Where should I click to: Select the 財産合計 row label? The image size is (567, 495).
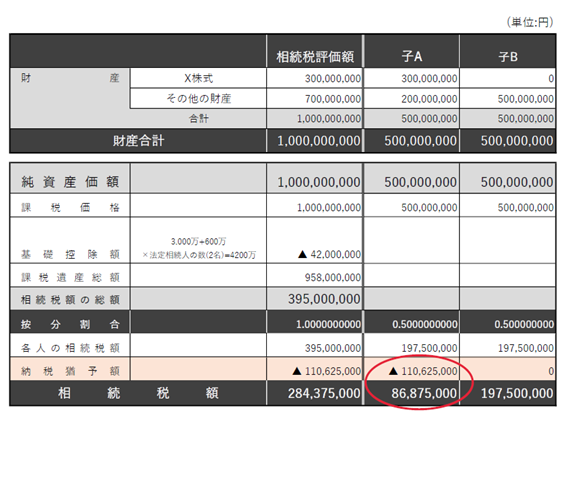(138, 141)
